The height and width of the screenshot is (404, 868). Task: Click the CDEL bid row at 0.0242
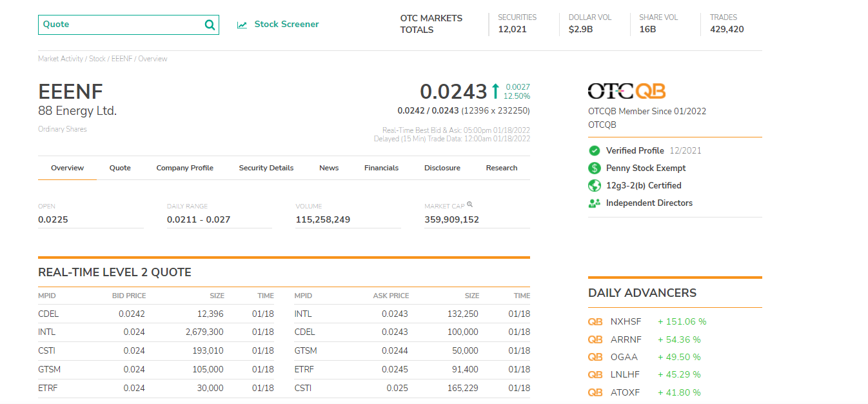pos(156,314)
